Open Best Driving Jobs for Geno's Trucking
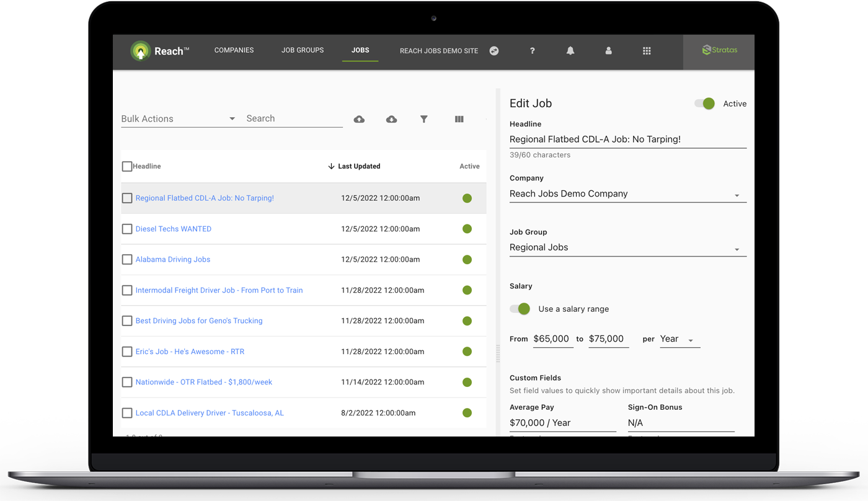Image resolution: width=868 pixels, height=501 pixels. pos(199,321)
